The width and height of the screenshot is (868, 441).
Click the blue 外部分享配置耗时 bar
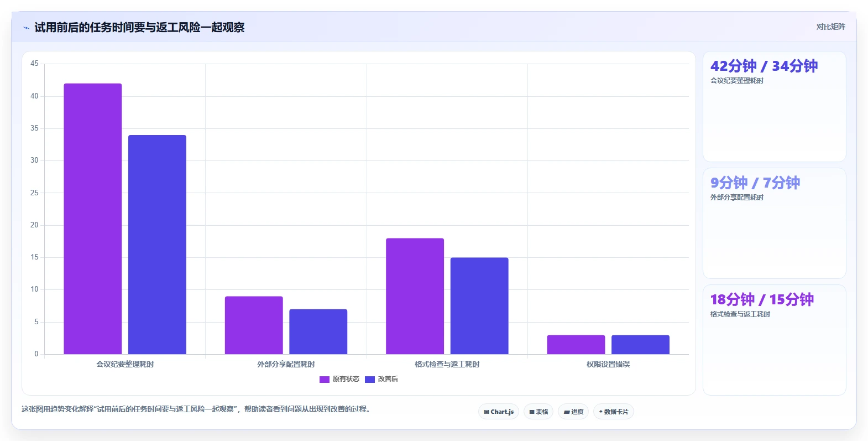[318, 331]
